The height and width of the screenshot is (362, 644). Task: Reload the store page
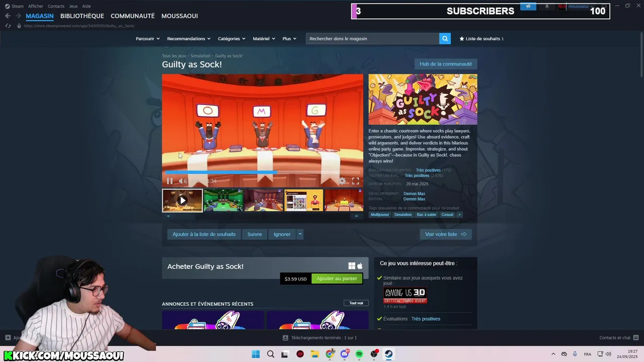coord(8,26)
